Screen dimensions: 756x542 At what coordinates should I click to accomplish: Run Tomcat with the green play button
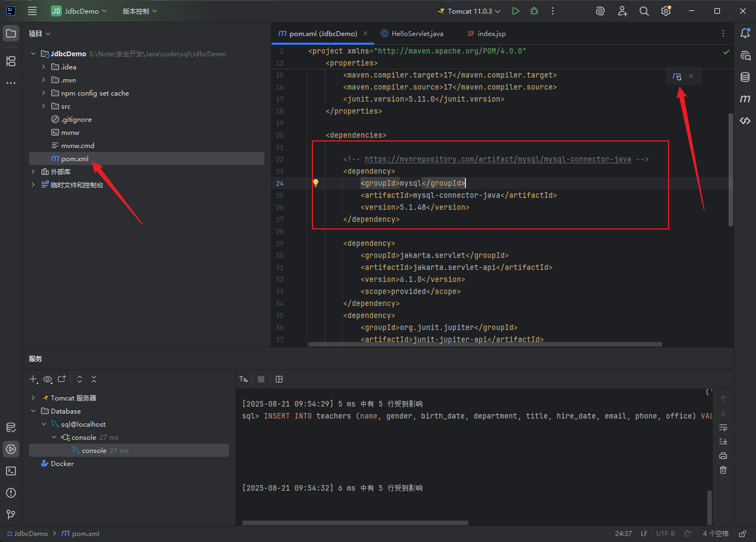[516, 11]
